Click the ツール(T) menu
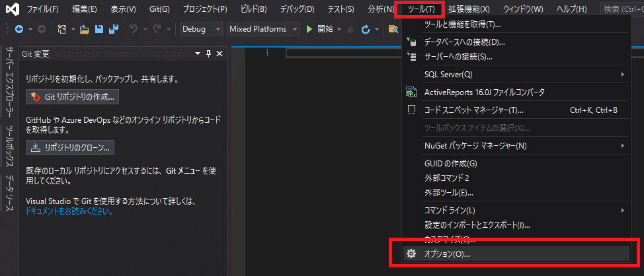644x276 pixels. click(421, 9)
